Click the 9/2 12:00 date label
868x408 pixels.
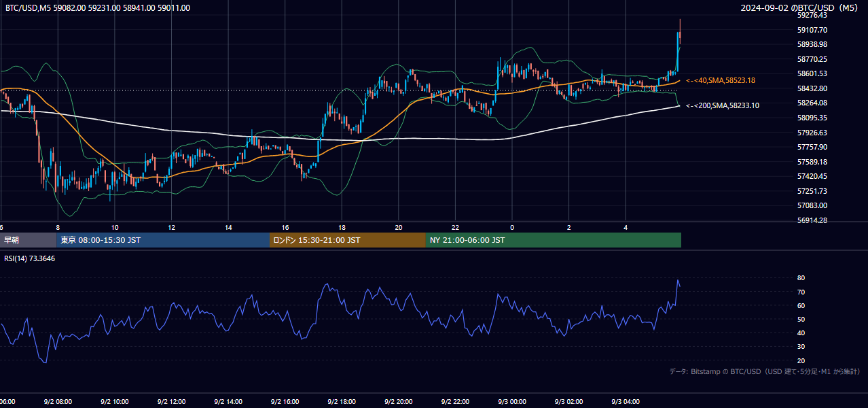[171, 402]
